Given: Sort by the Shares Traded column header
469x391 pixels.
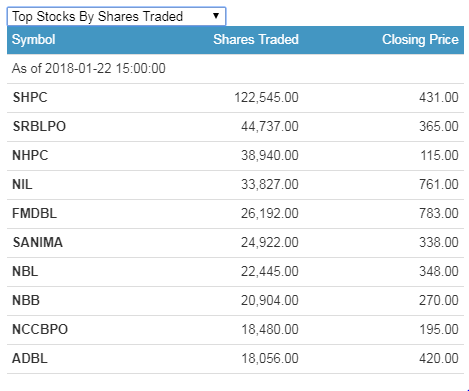Looking at the screenshot, I should coord(256,39).
